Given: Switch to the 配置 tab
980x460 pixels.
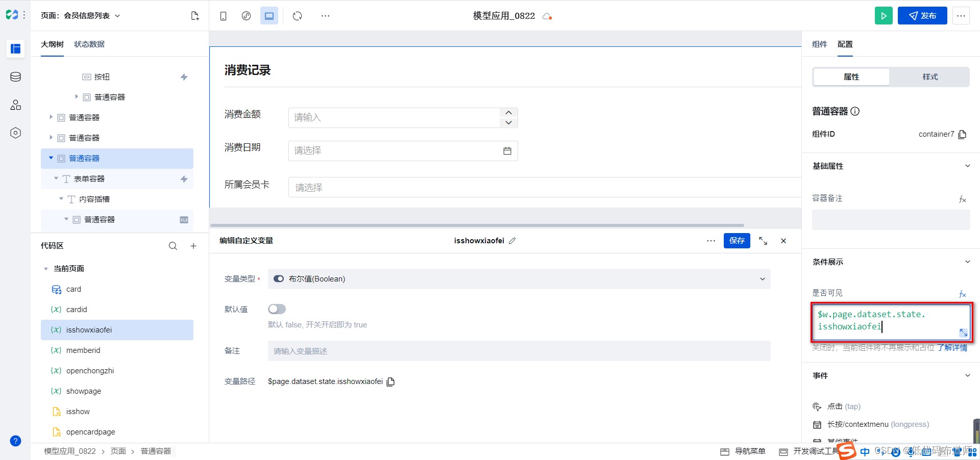Looking at the screenshot, I should (x=845, y=44).
